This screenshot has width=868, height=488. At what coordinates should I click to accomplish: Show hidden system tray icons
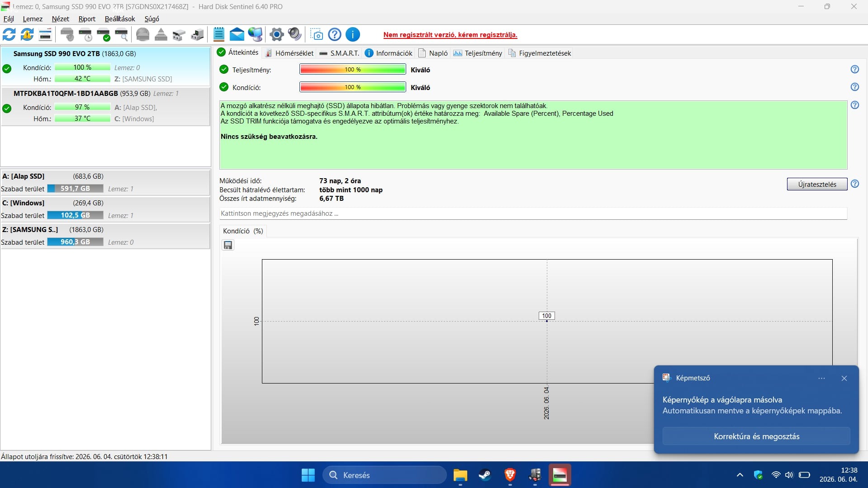coord(740,475)
